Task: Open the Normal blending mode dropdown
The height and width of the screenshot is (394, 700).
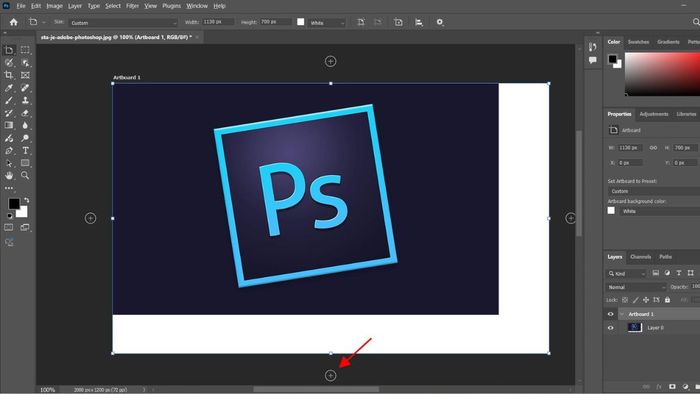Action: click(x=635, y=287)
